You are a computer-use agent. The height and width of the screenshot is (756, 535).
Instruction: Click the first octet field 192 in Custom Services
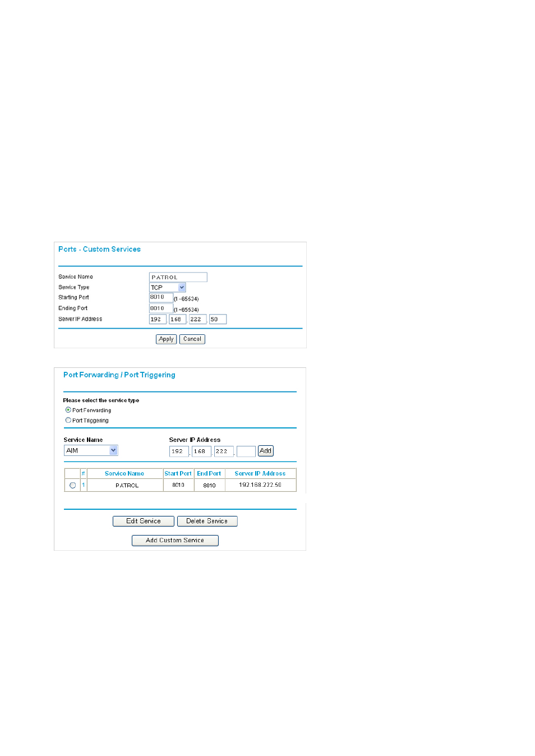tap(158, 319)
